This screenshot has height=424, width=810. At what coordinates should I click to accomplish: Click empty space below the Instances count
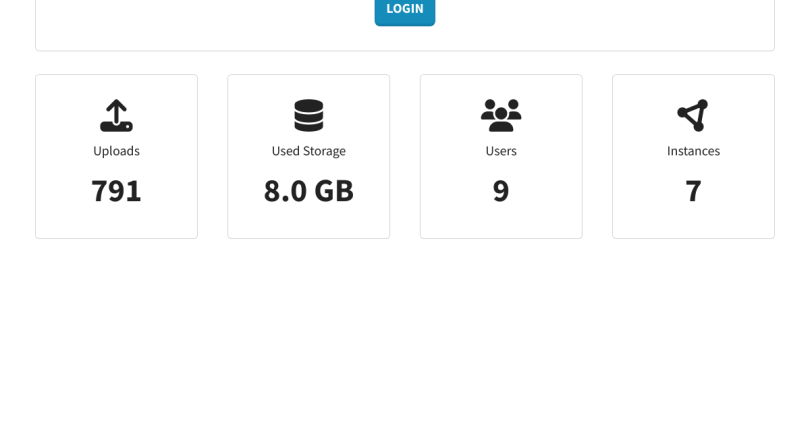pos(693,224)
